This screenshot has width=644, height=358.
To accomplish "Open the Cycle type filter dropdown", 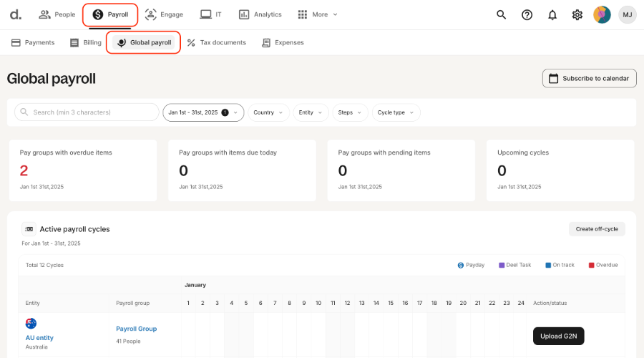I will pos(396,112).
